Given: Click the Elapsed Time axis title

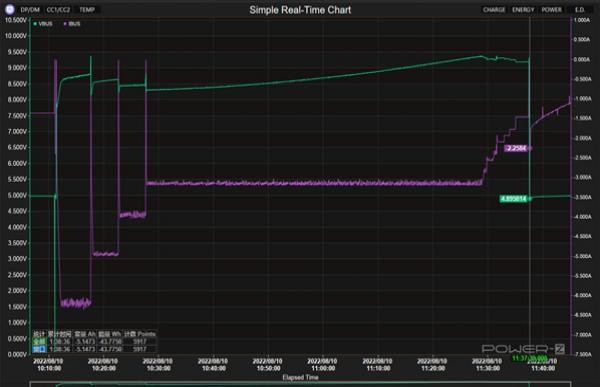Looking at the screenshot, I should pos(300,377).
